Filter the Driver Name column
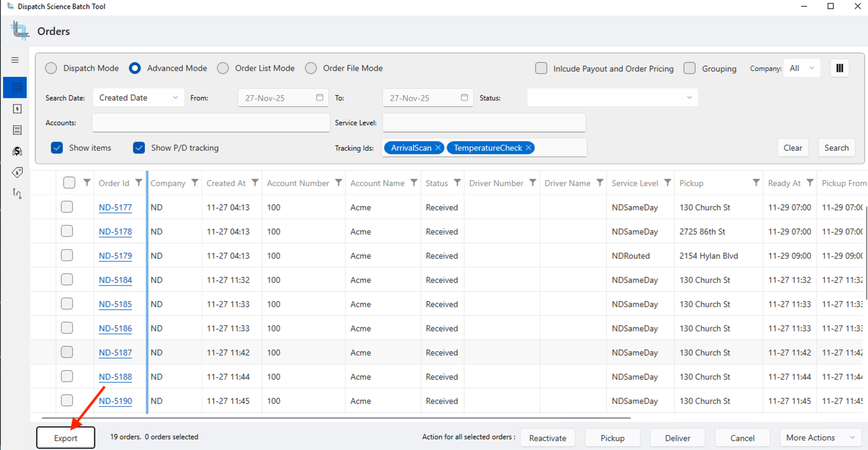Viewport: 868px width, 450px height. 600,183
